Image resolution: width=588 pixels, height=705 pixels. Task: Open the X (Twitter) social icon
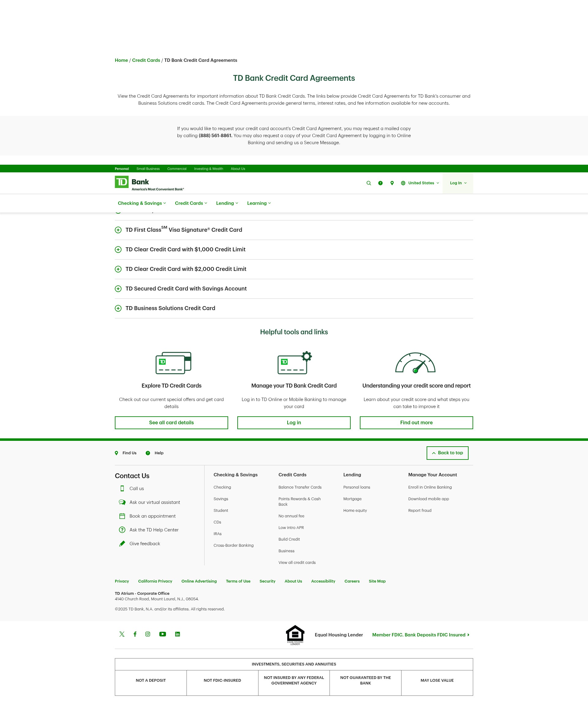point(122,634)
